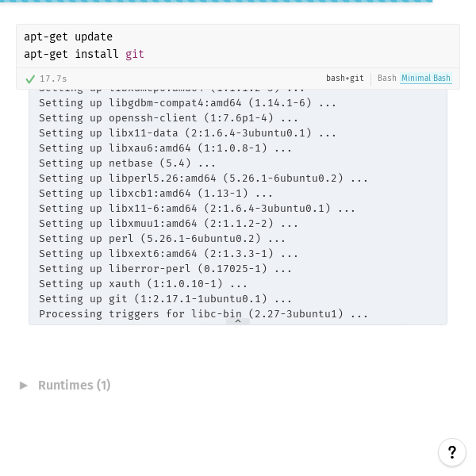Image resolution: width=476 pixels, height=476 pixels.
Task: Click the Setting up libperl5.26 output line
Action: coord(203,178)
